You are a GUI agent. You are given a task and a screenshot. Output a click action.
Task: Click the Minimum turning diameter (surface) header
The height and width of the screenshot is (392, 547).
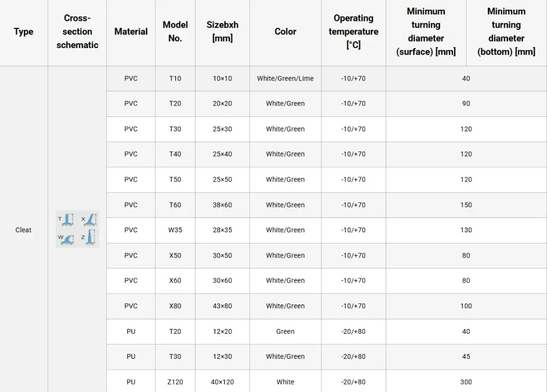tap(426, 32)
